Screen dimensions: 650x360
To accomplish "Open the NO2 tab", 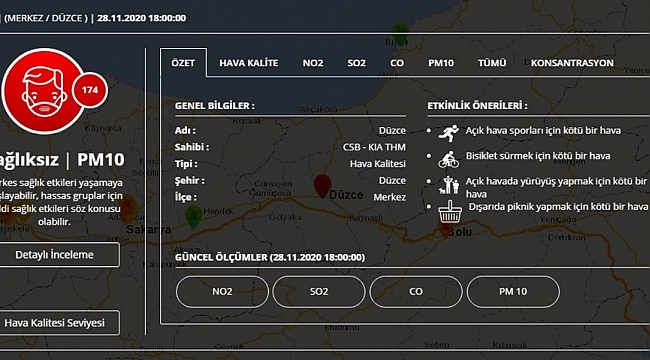I will tap(313, 63).
